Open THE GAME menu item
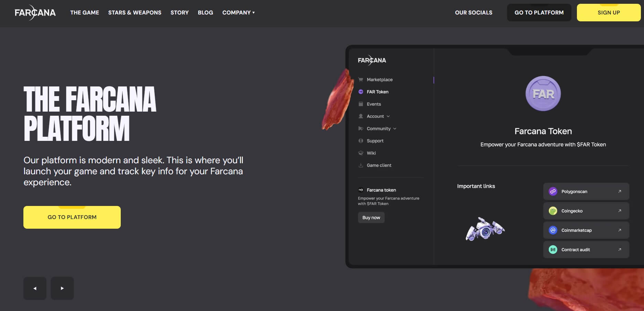Screen dimensions: 644x311 (85, 12)
